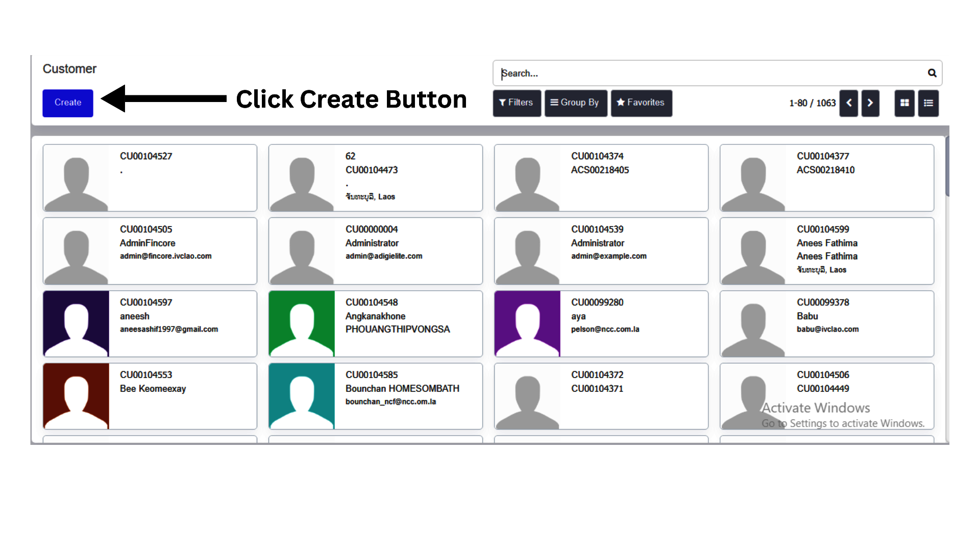Click the Filters funnel icon
The image size is (980, 551).
coord(503,103)
